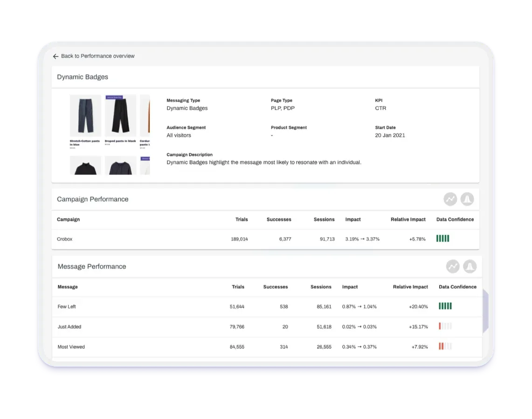Open distribution curve view in Campaign Performance

[467, 199]
